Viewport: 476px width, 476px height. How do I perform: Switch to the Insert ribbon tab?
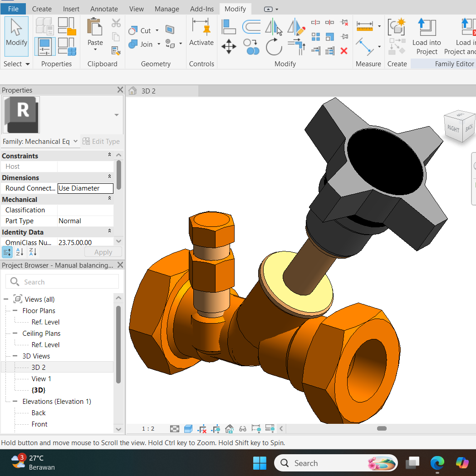point(71,9)
